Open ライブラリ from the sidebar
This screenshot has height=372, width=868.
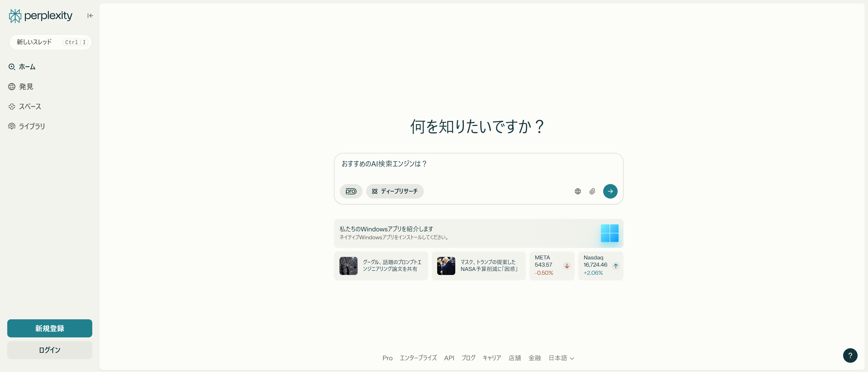(x=31, y=126)
